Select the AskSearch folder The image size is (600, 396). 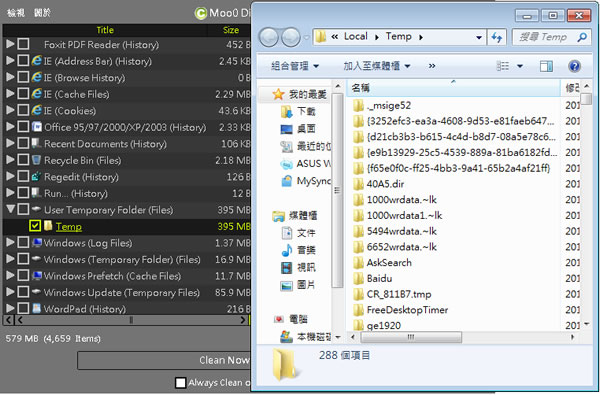point(382,262)
